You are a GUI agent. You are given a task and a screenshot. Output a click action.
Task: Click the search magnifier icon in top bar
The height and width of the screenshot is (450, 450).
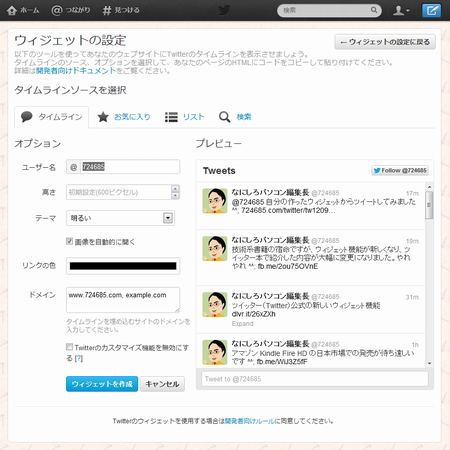tap(374, 10)
